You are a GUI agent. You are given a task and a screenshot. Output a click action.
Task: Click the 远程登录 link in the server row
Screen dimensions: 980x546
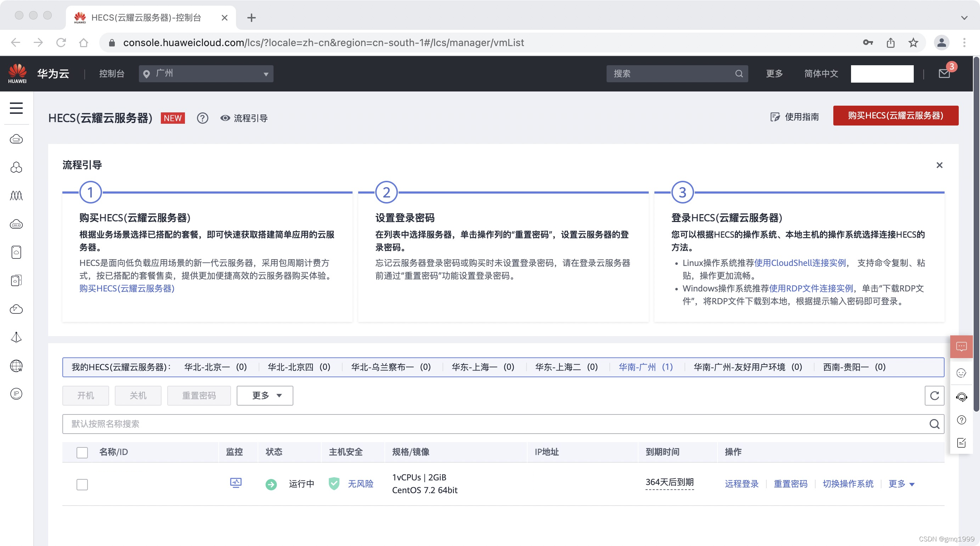point(741,484)
